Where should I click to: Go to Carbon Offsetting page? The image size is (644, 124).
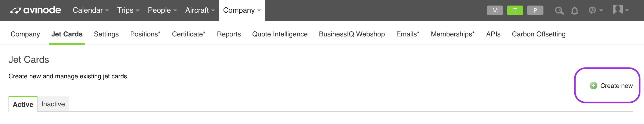(539, 34)
